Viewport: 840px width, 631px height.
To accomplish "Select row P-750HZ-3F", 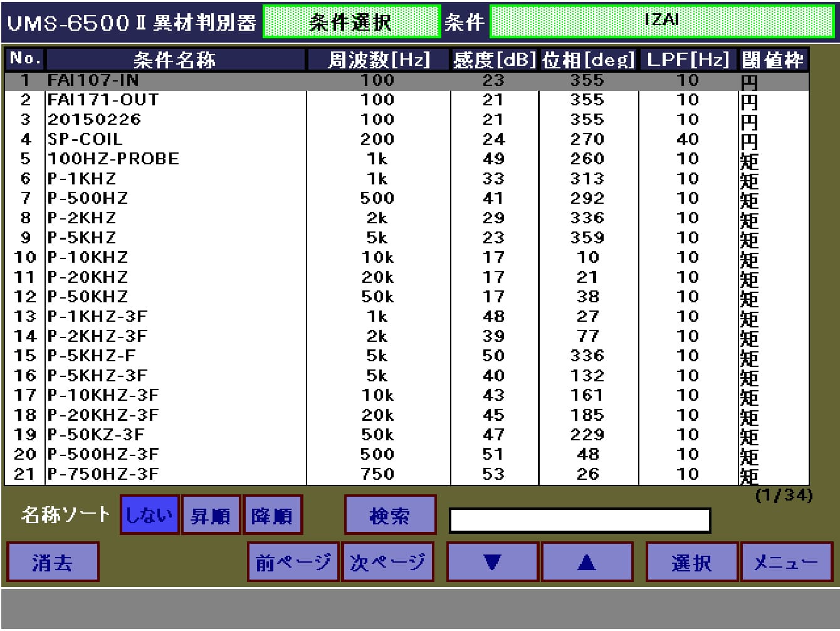I will [x=406, y=474].
